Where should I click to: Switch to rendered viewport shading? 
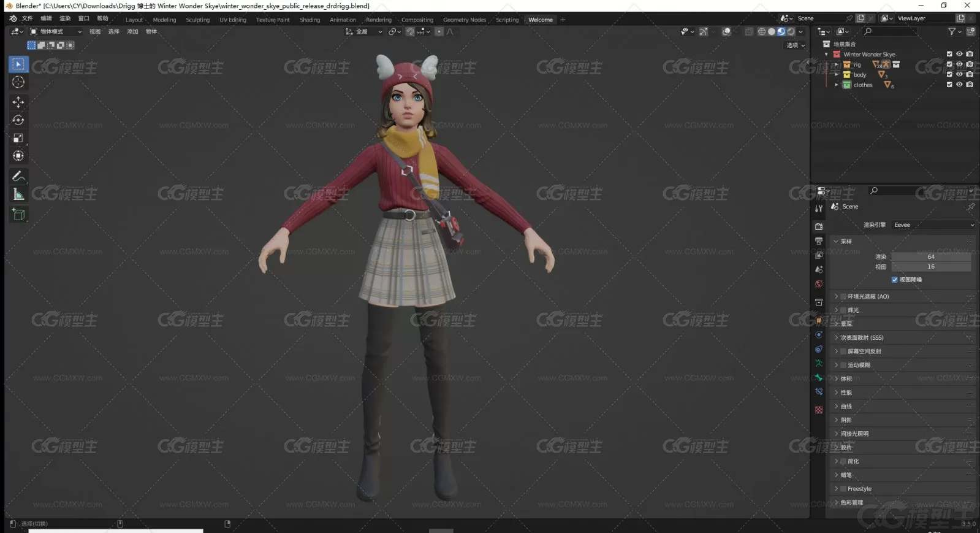[791, 32]
